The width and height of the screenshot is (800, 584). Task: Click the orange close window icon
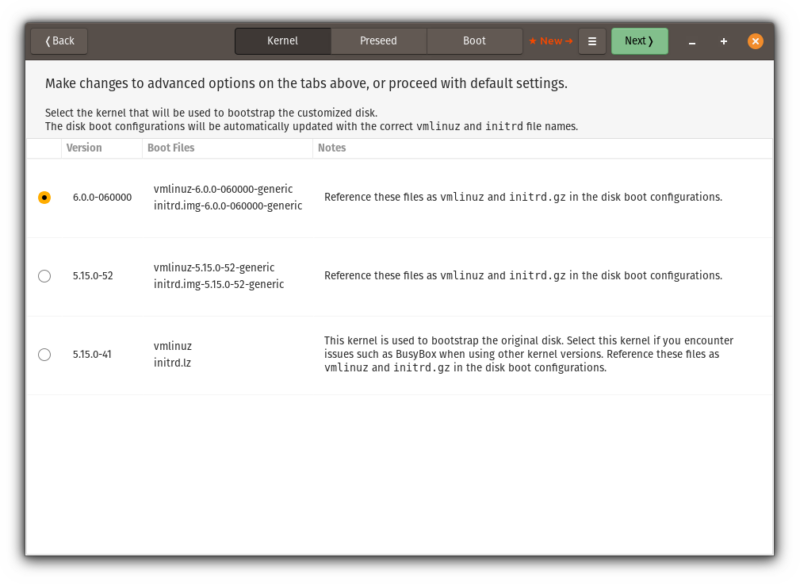[755, 41]
